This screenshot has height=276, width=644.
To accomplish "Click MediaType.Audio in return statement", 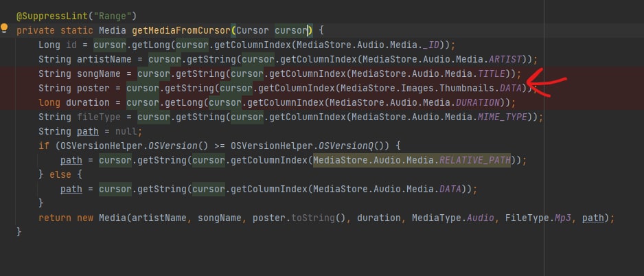I will 453,218.
